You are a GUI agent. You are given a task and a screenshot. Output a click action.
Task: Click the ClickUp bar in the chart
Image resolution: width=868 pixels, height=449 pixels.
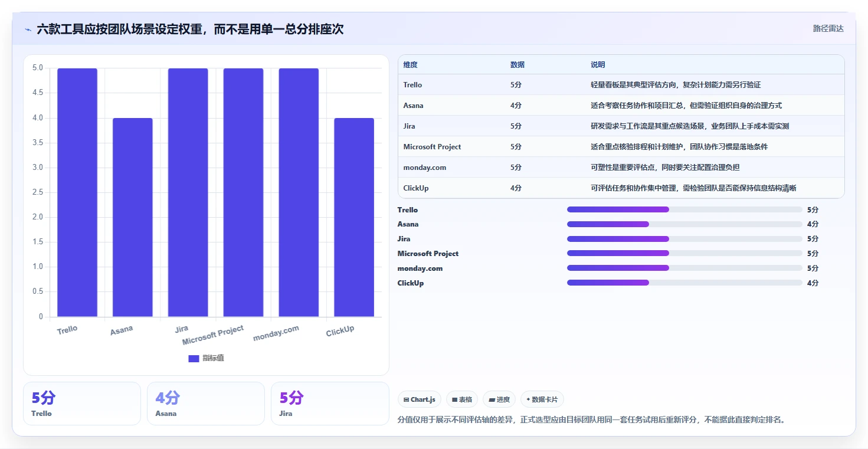[x=354, y=217]
